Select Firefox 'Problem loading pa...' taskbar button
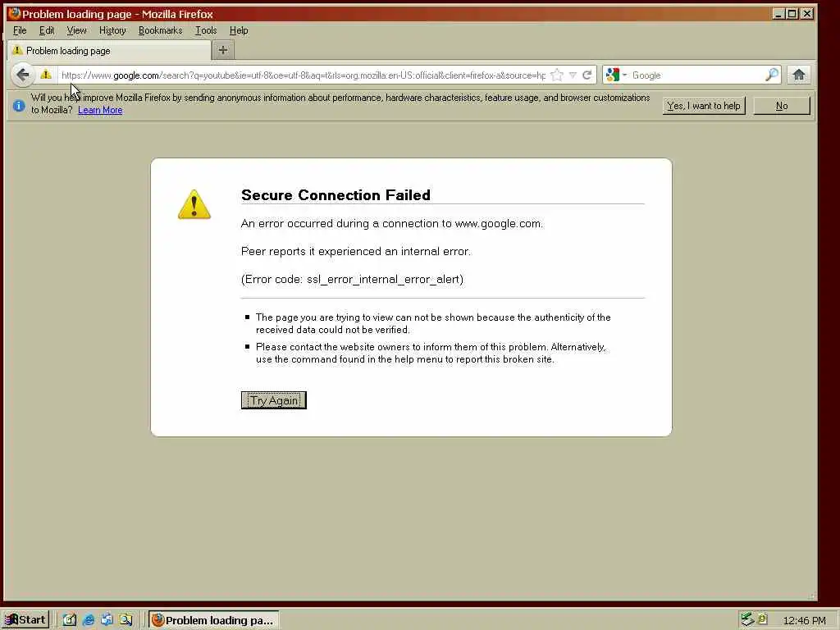Viewport: 840px width, 630px height. click(213, 620)
